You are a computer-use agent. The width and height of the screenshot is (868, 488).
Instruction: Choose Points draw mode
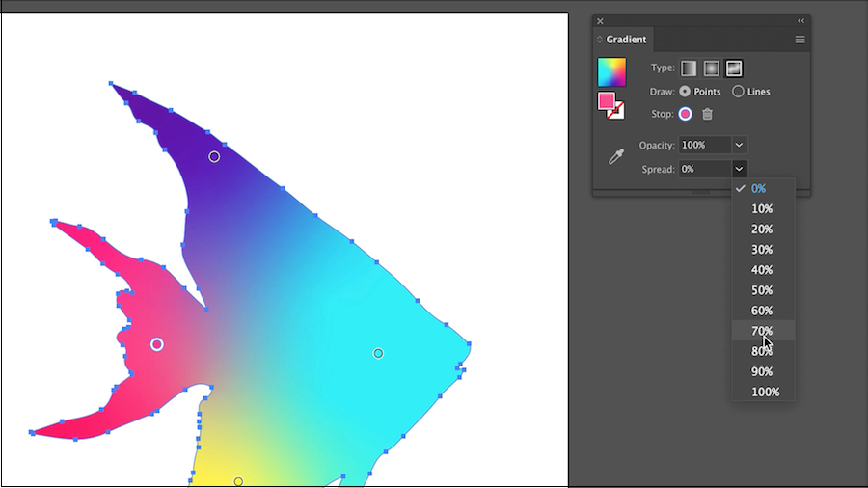685,92
